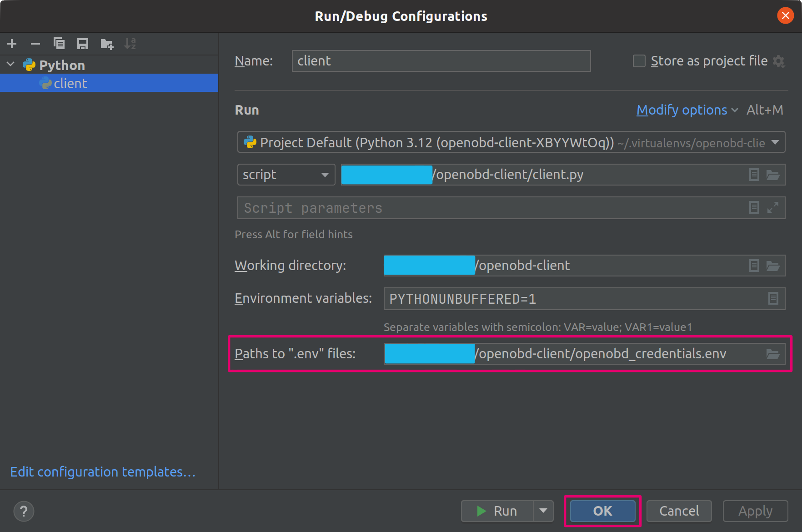
Task: Remove the selected configuration
Action: pyautogui.click(x=35, y=44)
